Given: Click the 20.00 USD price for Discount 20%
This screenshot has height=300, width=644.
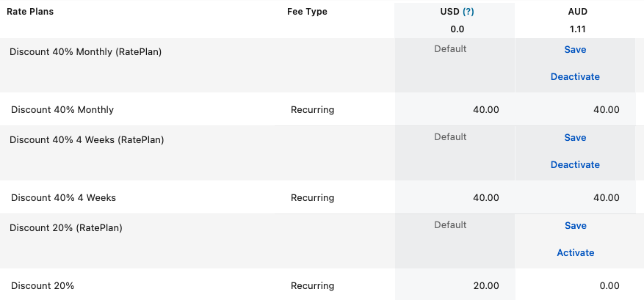Looking at the screenshot, I should (485, 286).
